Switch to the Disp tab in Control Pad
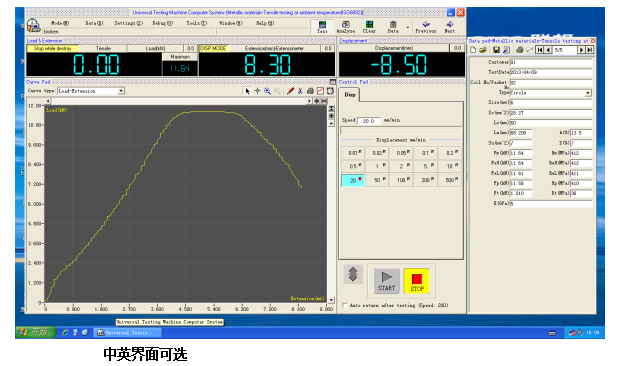 (350, 95)
